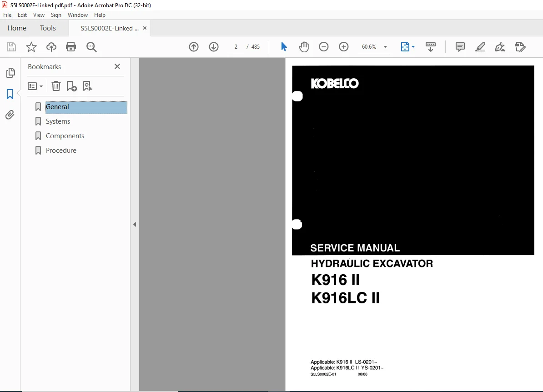543x392 pixels.
Task: Click the 60.6% zoom value field
Action: point(369,47)
